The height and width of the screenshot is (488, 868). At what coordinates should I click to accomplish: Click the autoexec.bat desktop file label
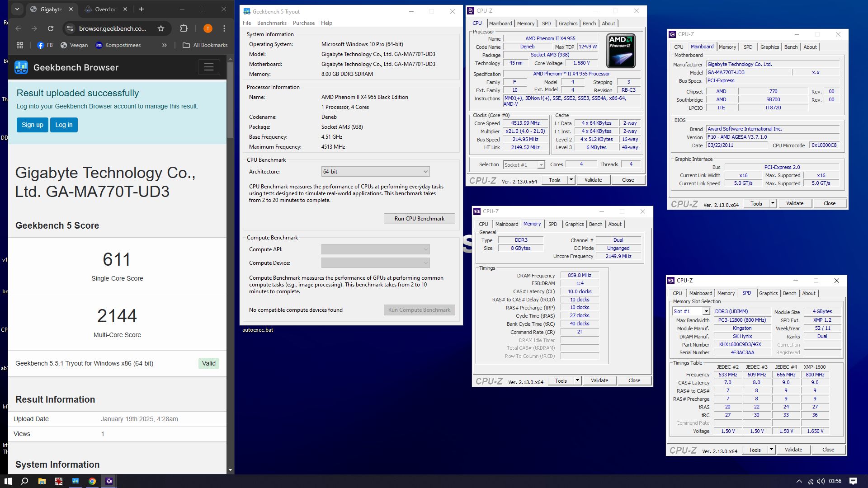pos(258,330)
